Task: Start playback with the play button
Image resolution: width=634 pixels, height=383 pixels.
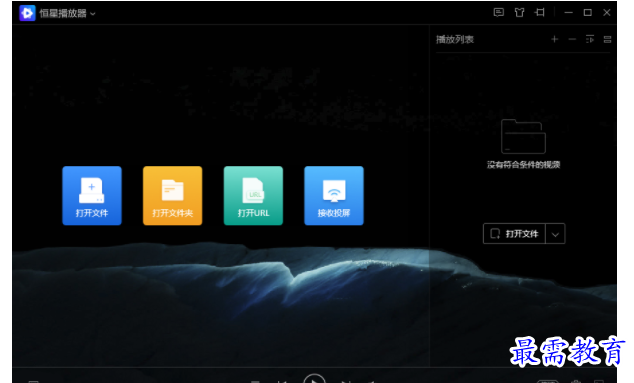Action: coord(314,379)
